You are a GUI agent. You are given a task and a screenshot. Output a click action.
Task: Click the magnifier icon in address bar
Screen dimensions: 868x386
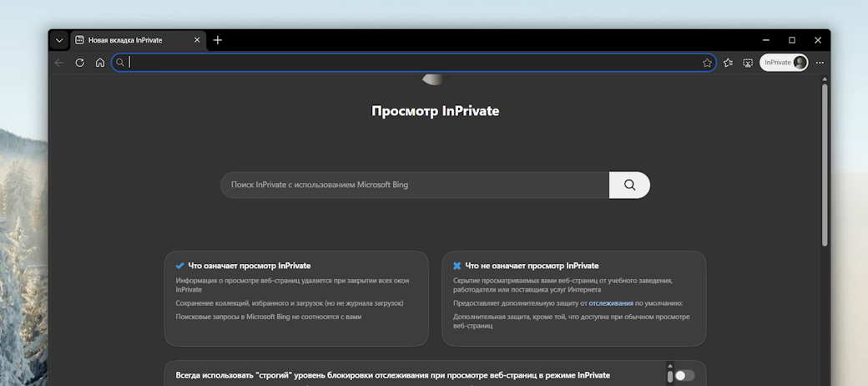click(x=119, y=63)
